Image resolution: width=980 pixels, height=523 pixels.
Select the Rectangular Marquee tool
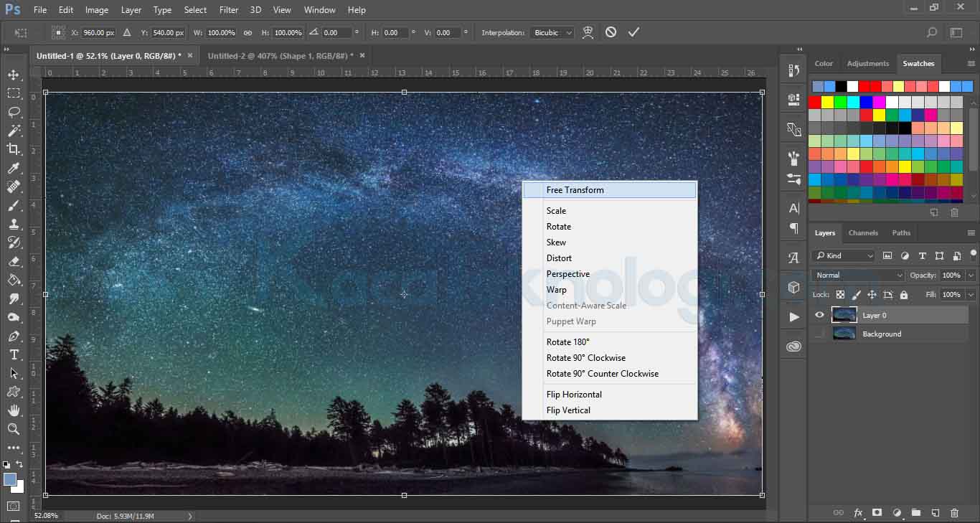[x=14, y=93]
